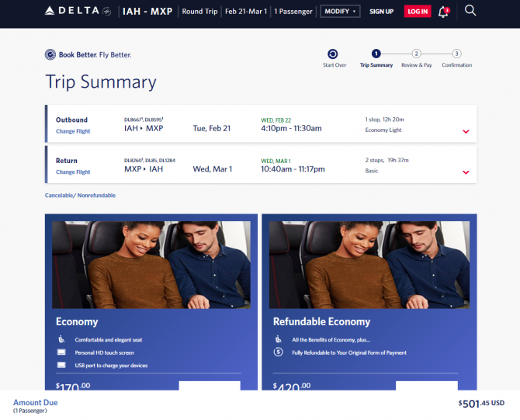Click 'USB port to charge your devices' text

coord(111,366)
